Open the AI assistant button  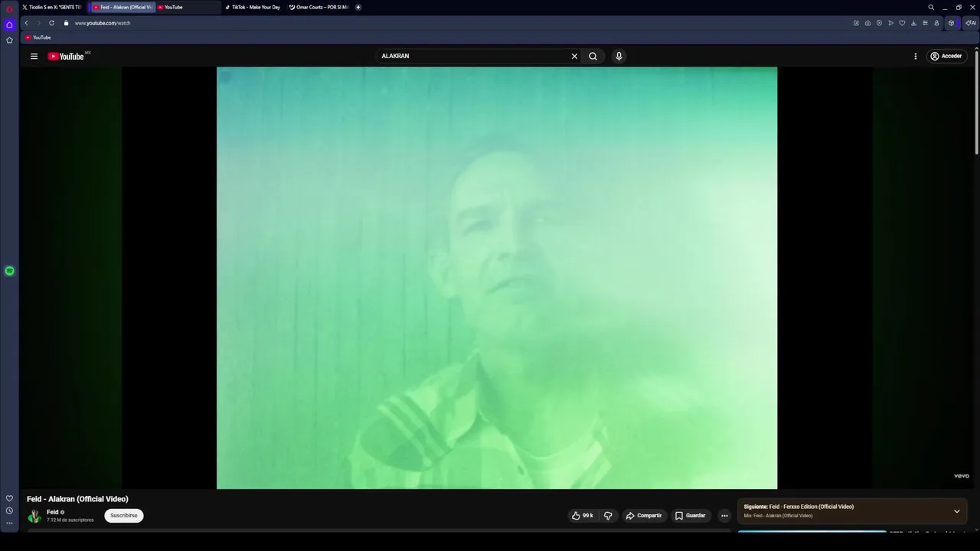coord(970,23)
